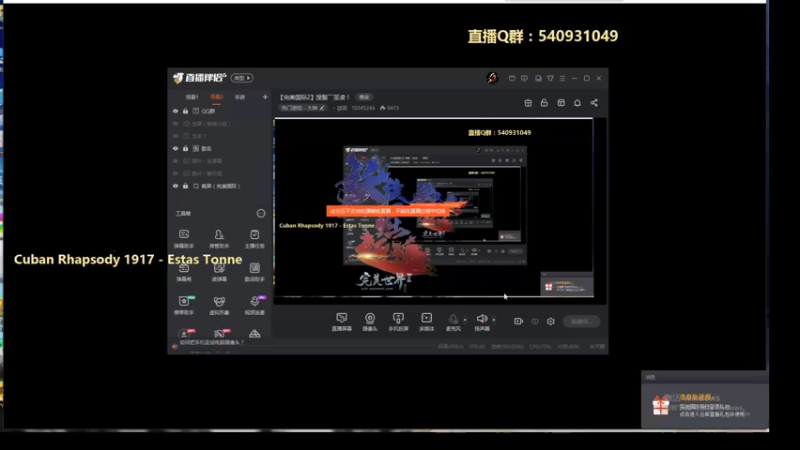
Task: Click the 麦克风 microphone icon
Action: 453,319
